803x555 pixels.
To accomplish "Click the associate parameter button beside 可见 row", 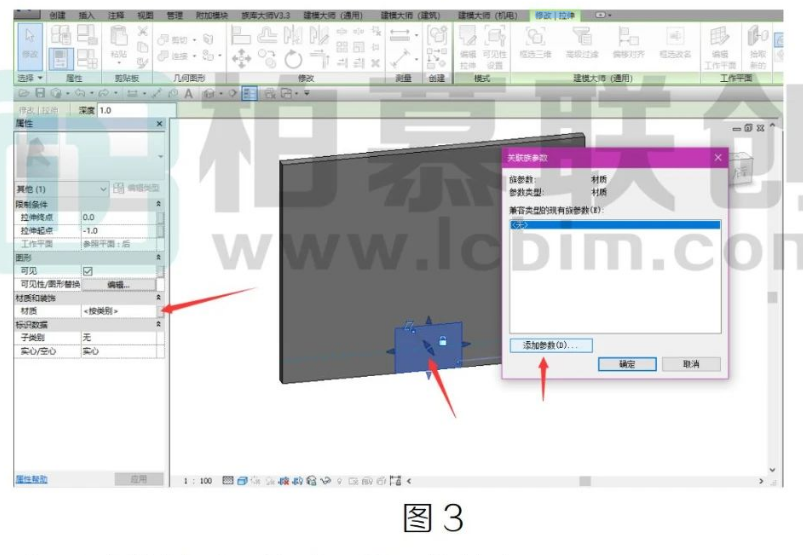I will click(x=160, y=271).
